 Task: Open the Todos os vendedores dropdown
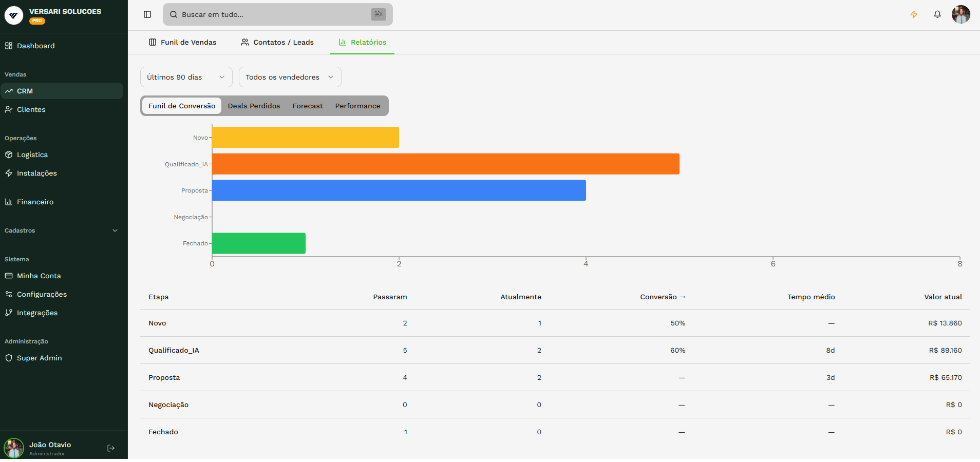(290, 77)
